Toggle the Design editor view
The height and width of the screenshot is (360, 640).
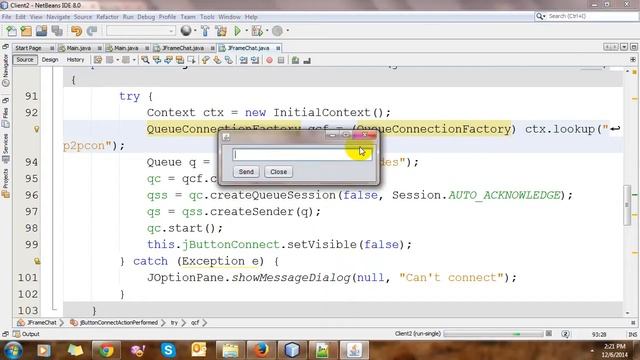point(50,60)
